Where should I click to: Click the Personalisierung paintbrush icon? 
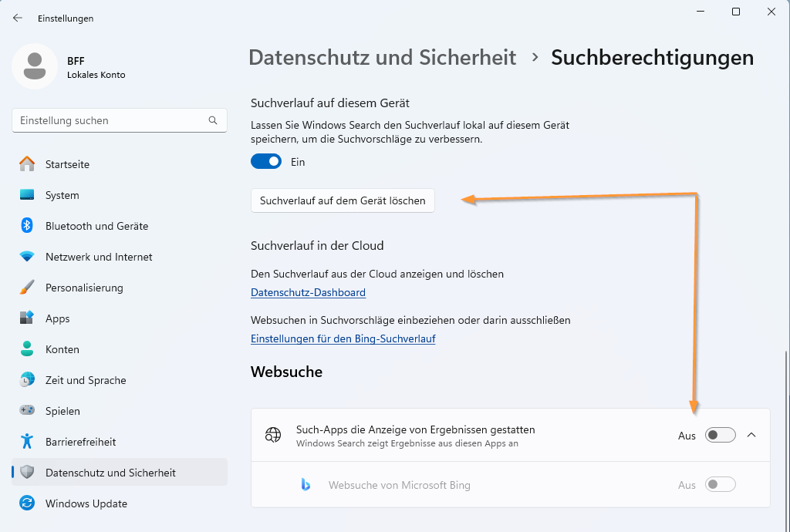tap(27, 288)
